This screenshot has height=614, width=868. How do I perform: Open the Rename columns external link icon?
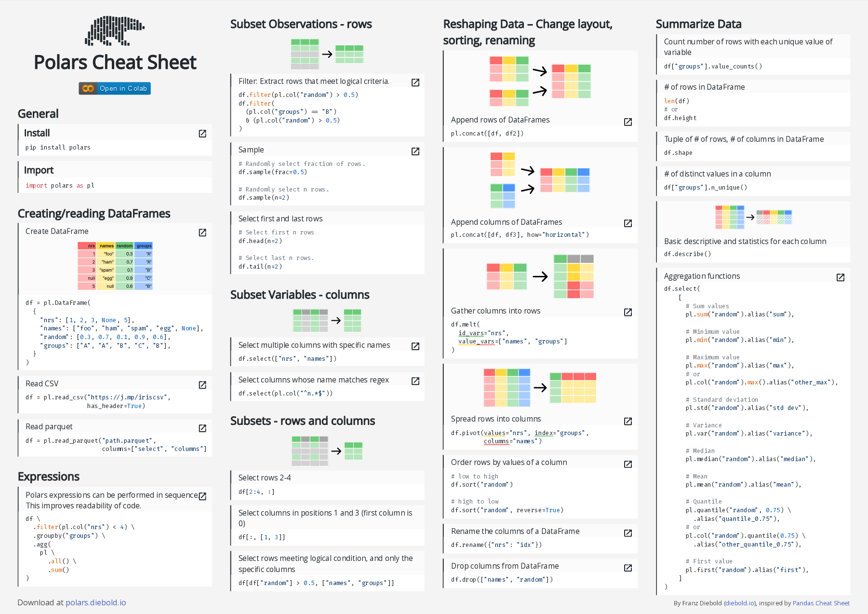(x=628, y=532)
